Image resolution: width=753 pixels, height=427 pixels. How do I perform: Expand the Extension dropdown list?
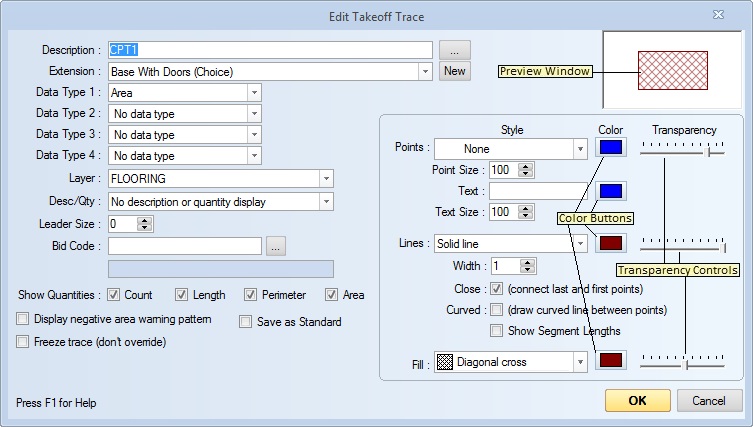(425, 72)
